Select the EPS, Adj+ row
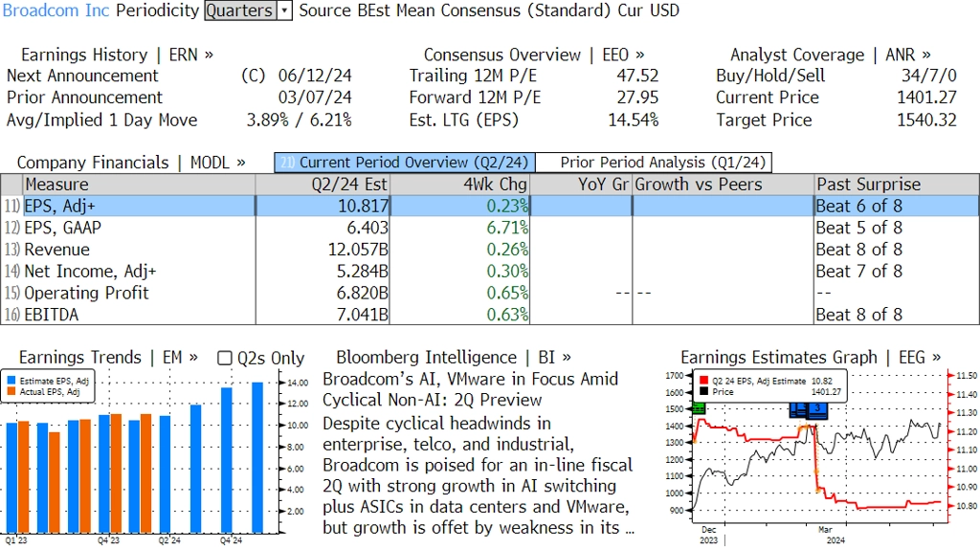This screenshot has height=548, width=980. click(490, 207)
